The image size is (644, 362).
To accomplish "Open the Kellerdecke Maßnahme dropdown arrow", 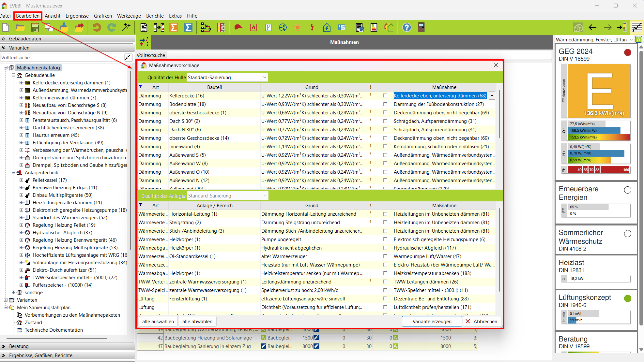I will [x=492, y=96].
